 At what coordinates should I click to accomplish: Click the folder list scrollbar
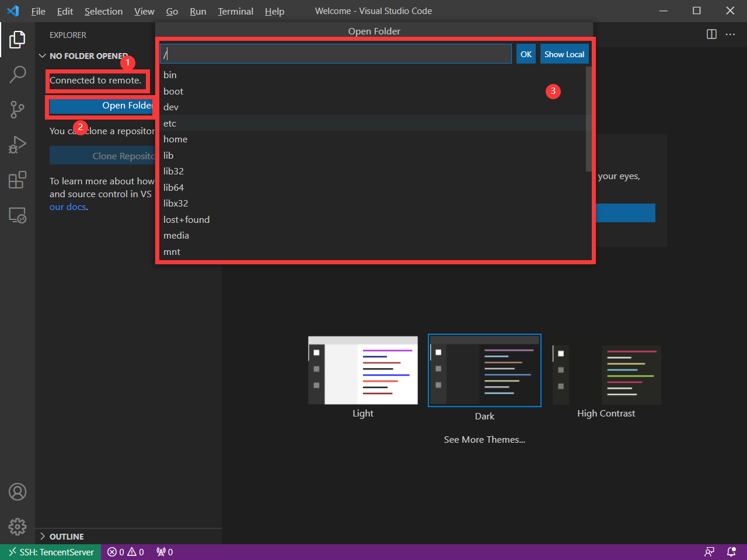point(588,119)
